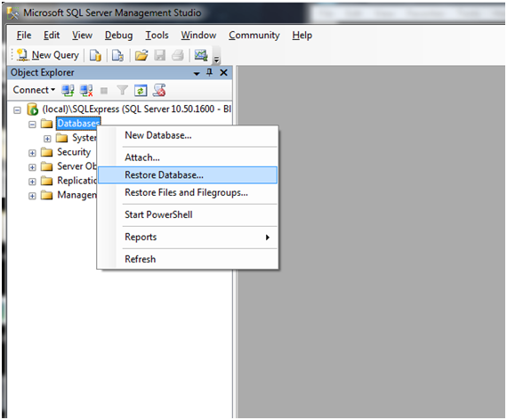The height and width of the screenshot is (420, 507).
Task: Click the Refresh icon in Object Explorer
Action: point(141,90)
